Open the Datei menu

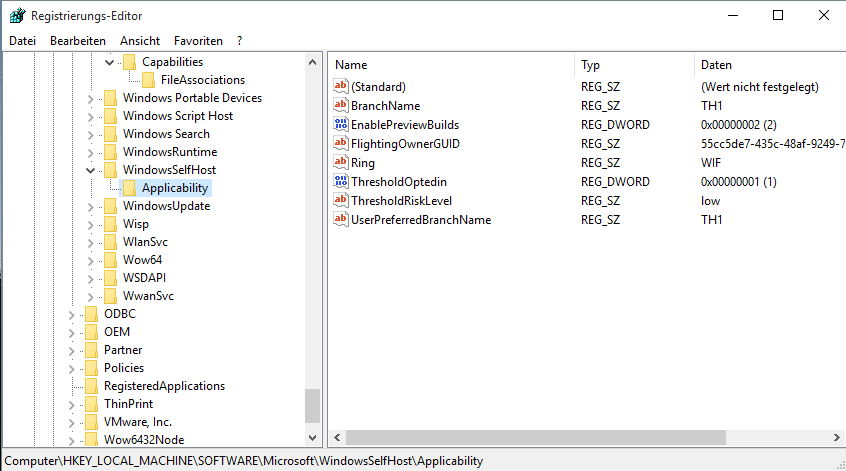coord(22,41)
